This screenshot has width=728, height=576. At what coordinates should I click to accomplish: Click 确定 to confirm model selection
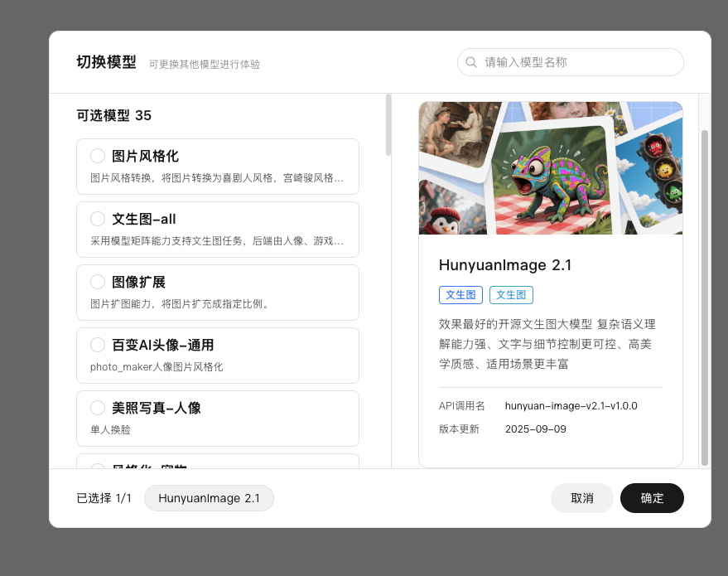(x=652, y=498)
